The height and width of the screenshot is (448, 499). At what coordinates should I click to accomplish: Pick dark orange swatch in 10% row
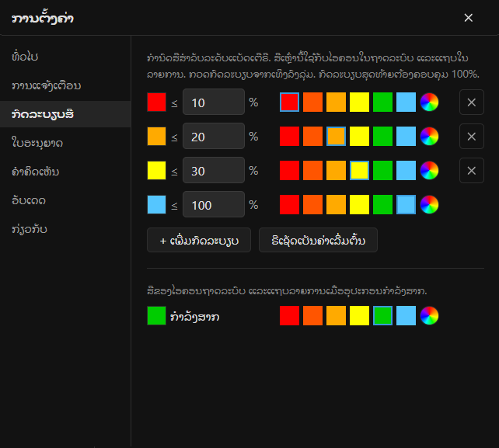point(312,102)
